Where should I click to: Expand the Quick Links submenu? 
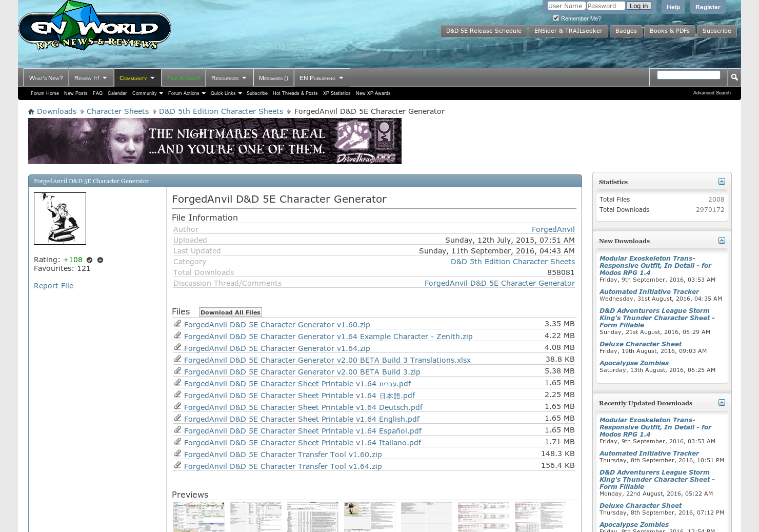pos(226,93)
